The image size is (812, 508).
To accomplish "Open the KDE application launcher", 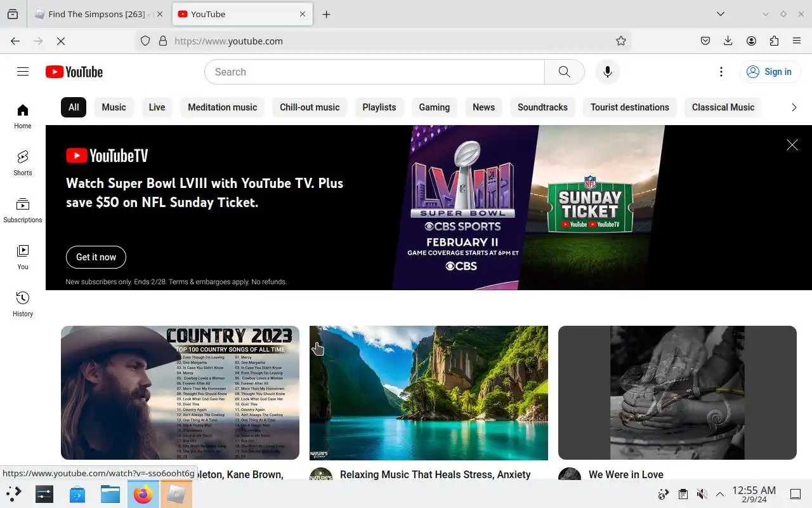I will coord(13,493).
